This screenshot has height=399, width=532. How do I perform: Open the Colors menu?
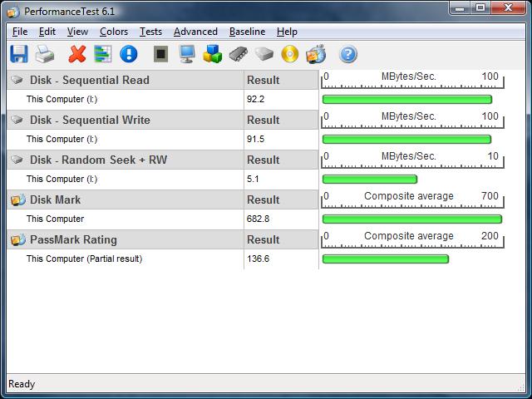(x=114, y=32)
